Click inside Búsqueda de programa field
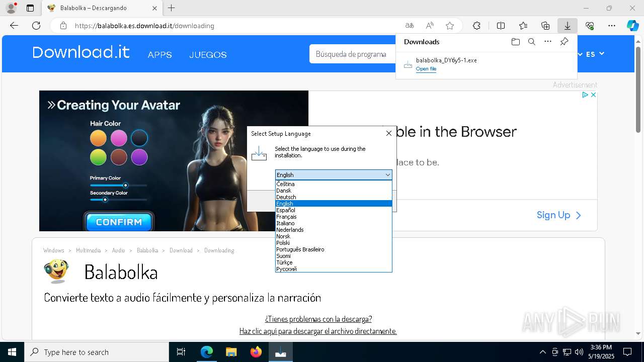The height and width of the screenshot is (362, 644). click(352, 54)
